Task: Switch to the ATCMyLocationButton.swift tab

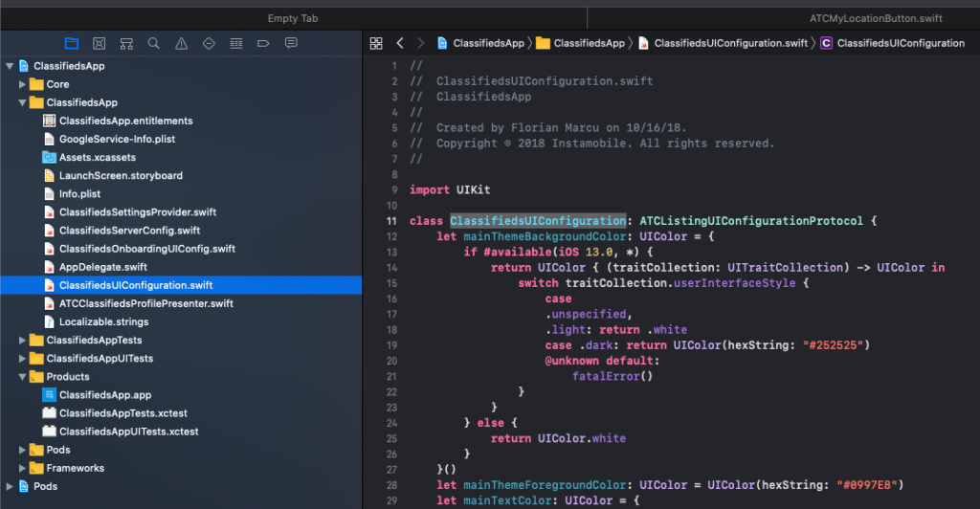Action: pos(876,19)
